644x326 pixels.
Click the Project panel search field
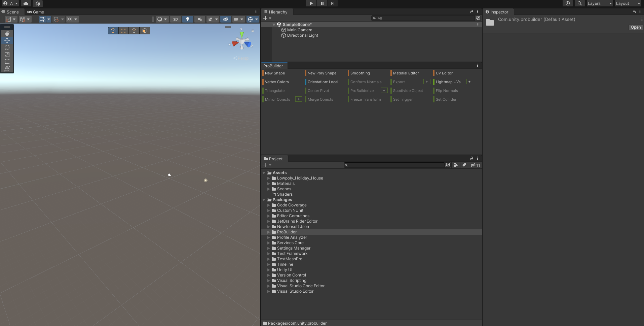(x=395, y=165)
